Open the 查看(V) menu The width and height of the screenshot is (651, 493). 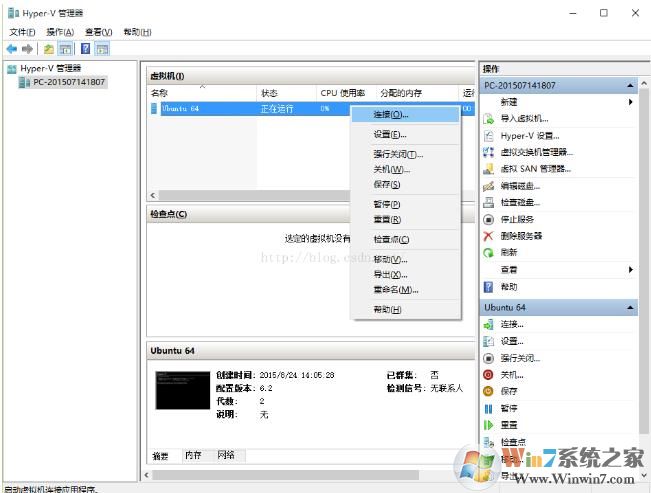(x=98, y=32)
